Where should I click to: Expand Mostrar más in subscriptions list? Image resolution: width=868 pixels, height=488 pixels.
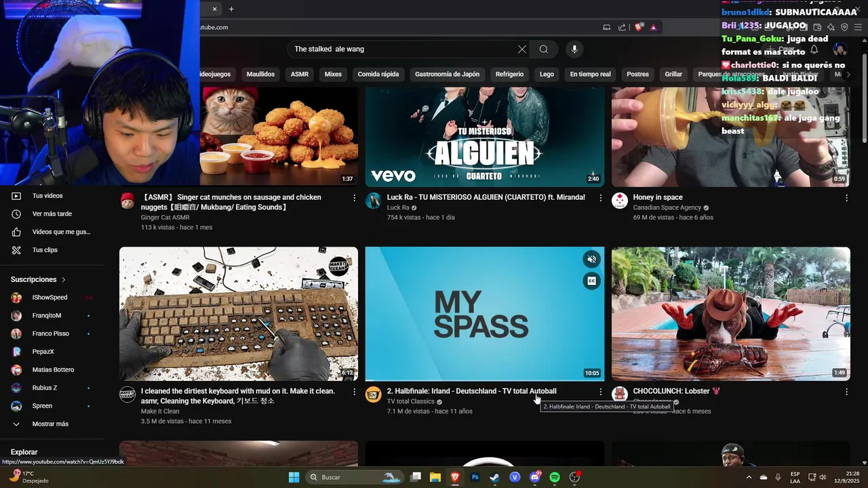click(52, 424)
